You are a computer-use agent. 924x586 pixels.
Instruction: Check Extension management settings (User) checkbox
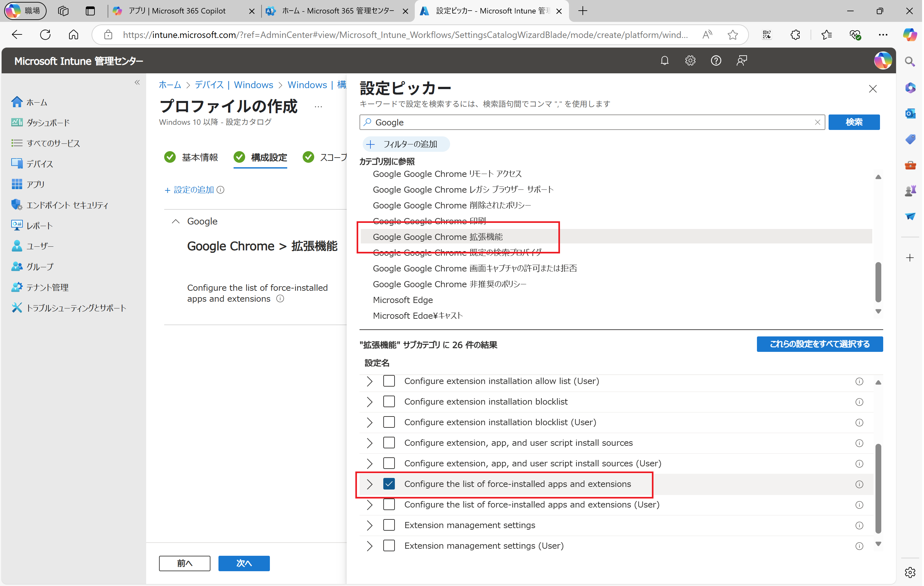point(389,546)
